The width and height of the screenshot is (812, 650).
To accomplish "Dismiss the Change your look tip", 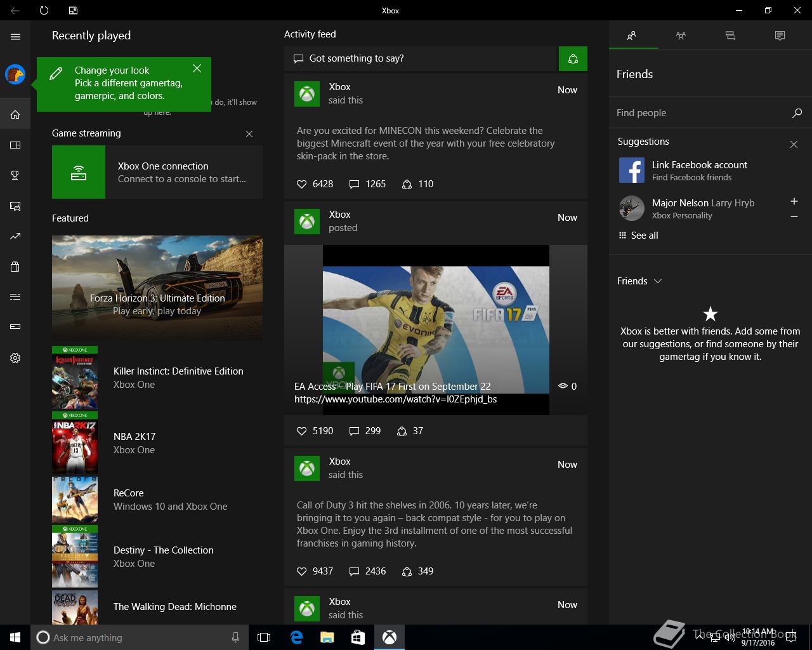I will [197, 69].
